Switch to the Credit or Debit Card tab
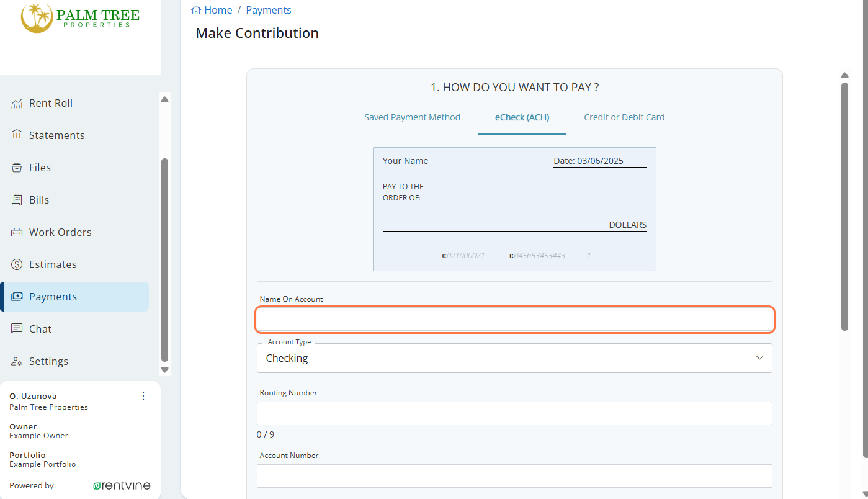Image resolution: width=868 pixels, height=499 pixels. [624, 117]
